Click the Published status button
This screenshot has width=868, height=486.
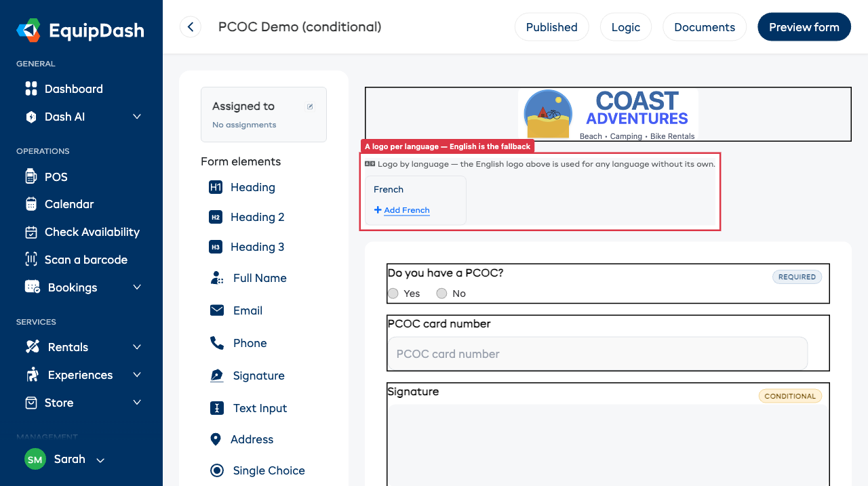coord(551,27)
